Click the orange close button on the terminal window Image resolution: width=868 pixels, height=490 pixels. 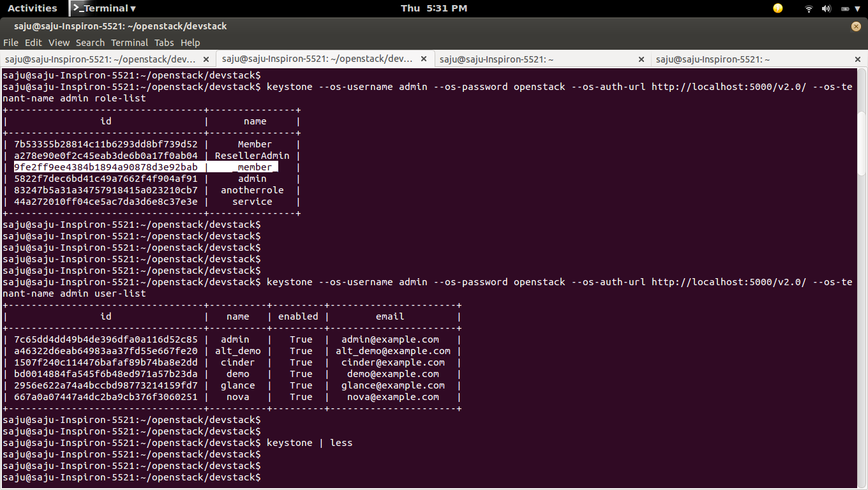click(856, 26)
